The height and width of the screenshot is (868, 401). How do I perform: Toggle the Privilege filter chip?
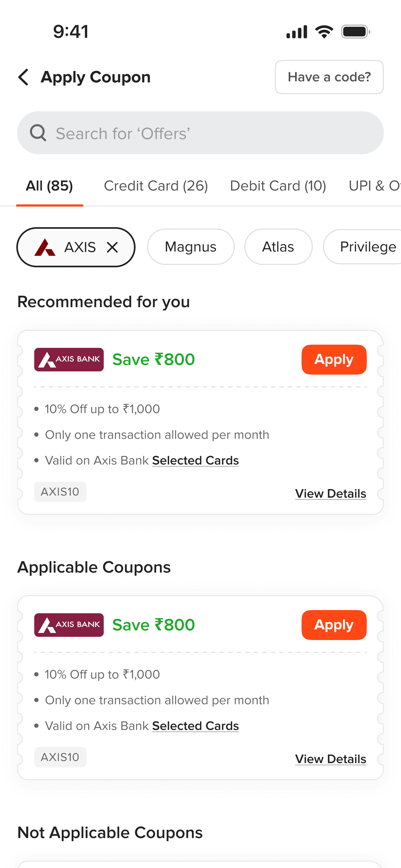(362, 247)
